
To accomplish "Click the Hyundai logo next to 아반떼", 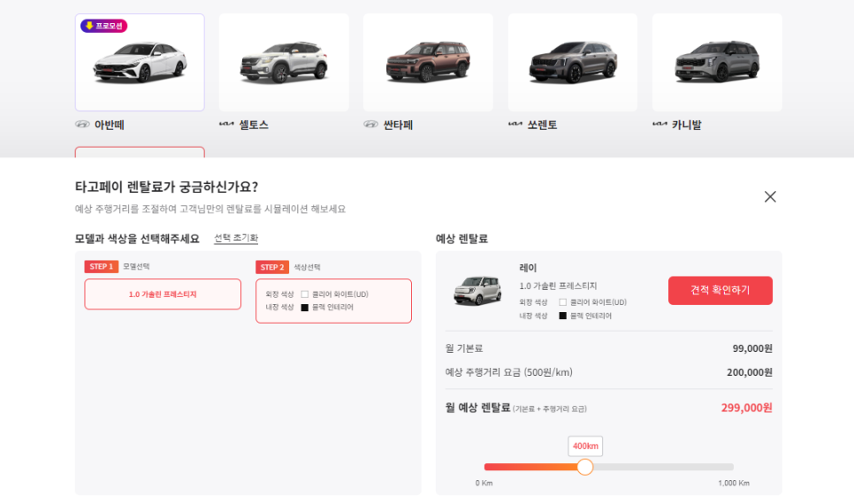I will [x=82, y=125].
